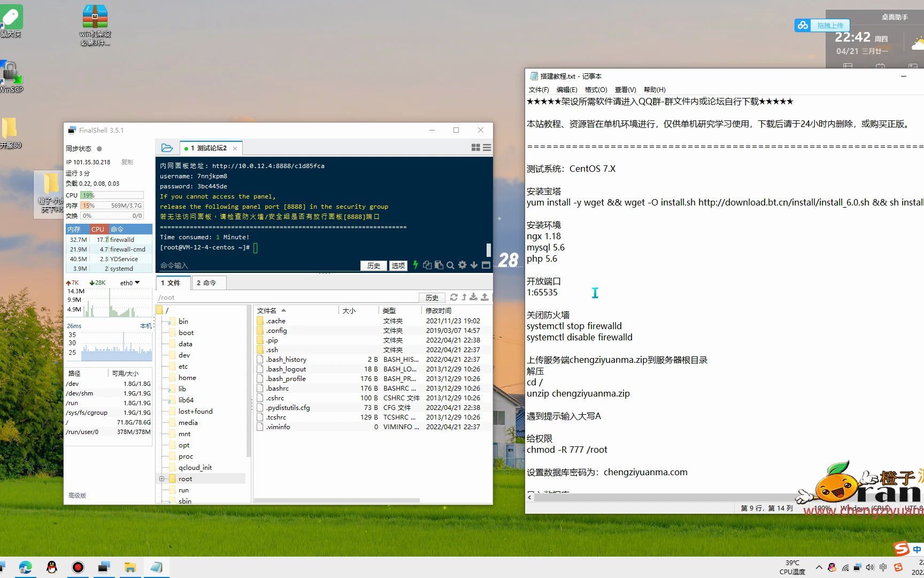Click the upload icon in file panel
The image size is (924, 578).
[484, 297]
